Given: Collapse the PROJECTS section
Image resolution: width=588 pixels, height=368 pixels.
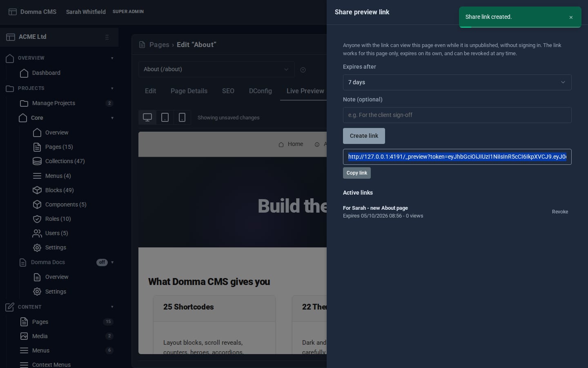Looking at the screenshot, I should click(112, 88).
